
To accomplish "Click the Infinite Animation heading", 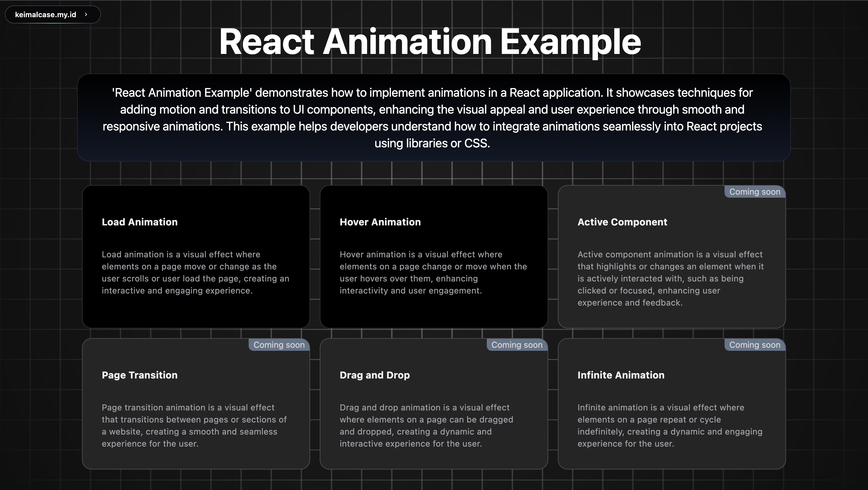I will [621, 375].
